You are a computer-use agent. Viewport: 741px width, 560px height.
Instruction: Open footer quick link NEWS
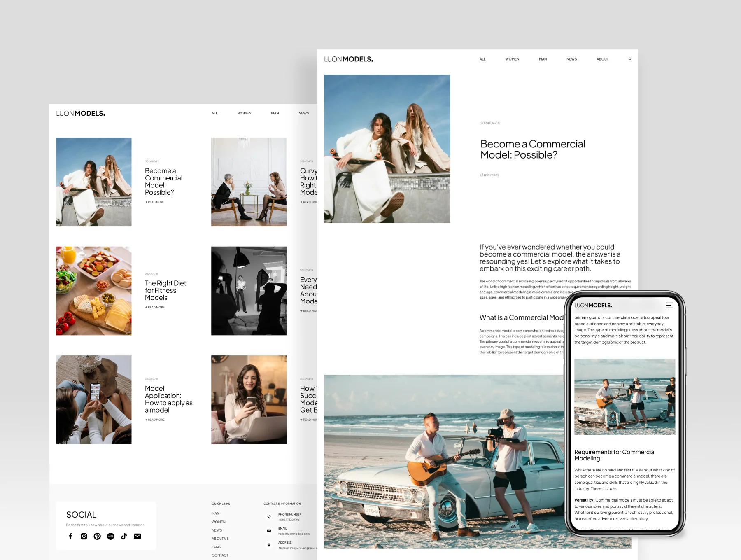(217, 530)
